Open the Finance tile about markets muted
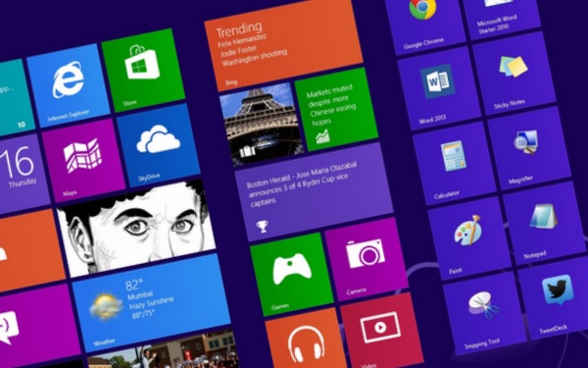This screenshot has width=588, height=368. (x=336, y=109)
